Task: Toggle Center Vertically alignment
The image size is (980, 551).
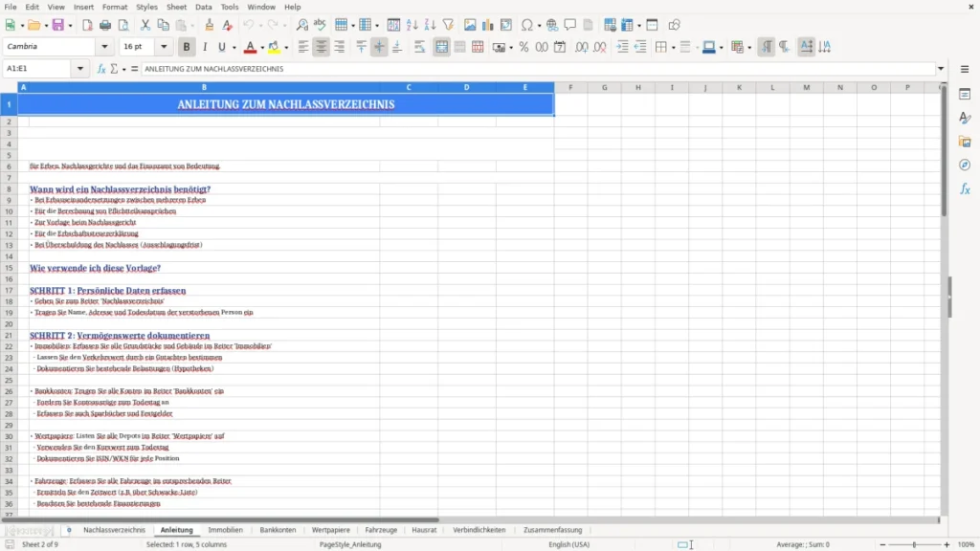Action: tap(379, 47)
